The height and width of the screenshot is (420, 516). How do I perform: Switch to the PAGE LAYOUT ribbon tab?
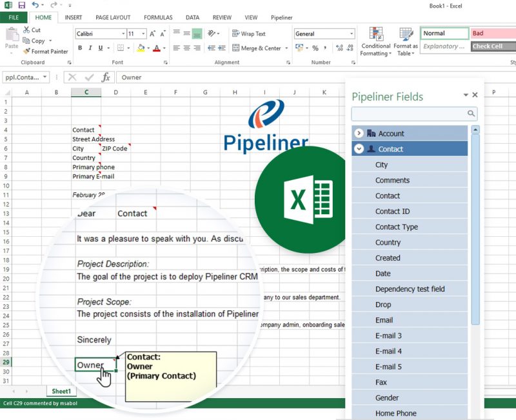point(113,17)
